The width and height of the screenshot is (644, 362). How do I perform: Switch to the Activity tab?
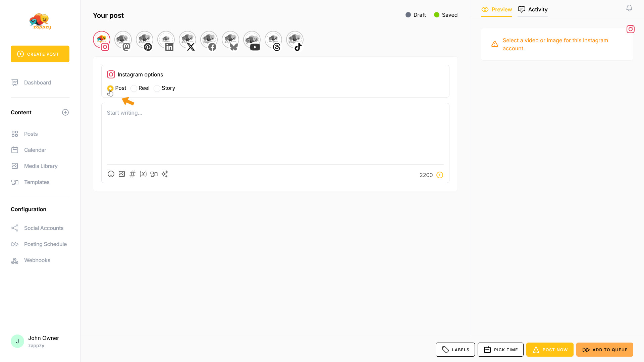tap(533, 9)
